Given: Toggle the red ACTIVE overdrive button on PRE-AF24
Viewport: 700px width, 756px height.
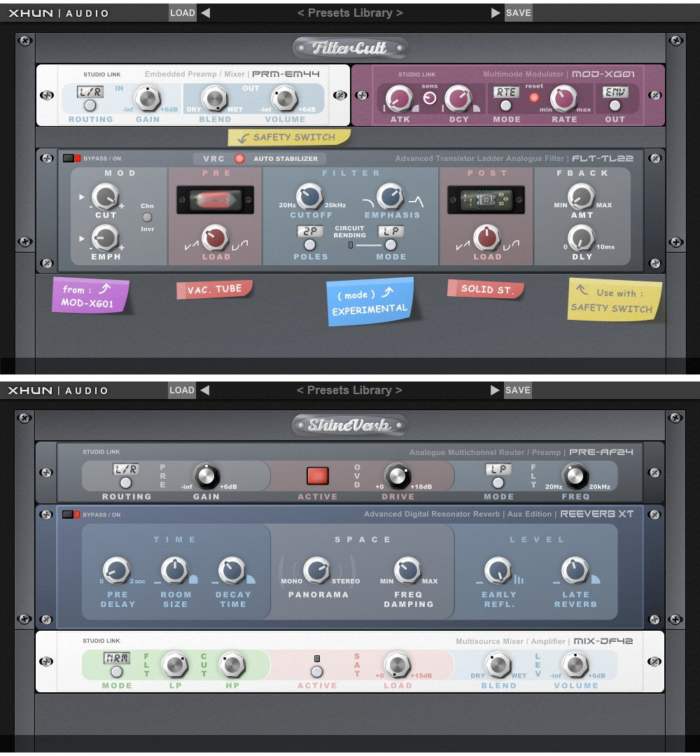Looking at the screenshot, I should pyautogui.click(x=318, y=476).
